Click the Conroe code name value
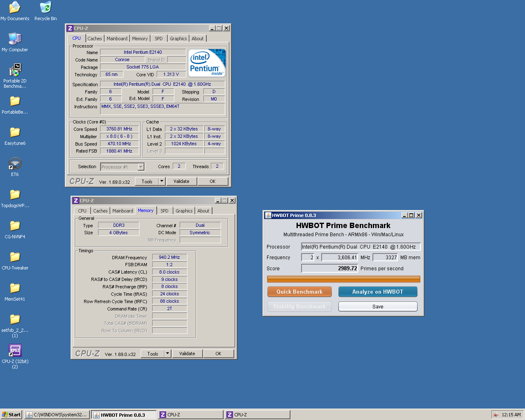Screen dimensions: 525x420 [x=122, y=59]
